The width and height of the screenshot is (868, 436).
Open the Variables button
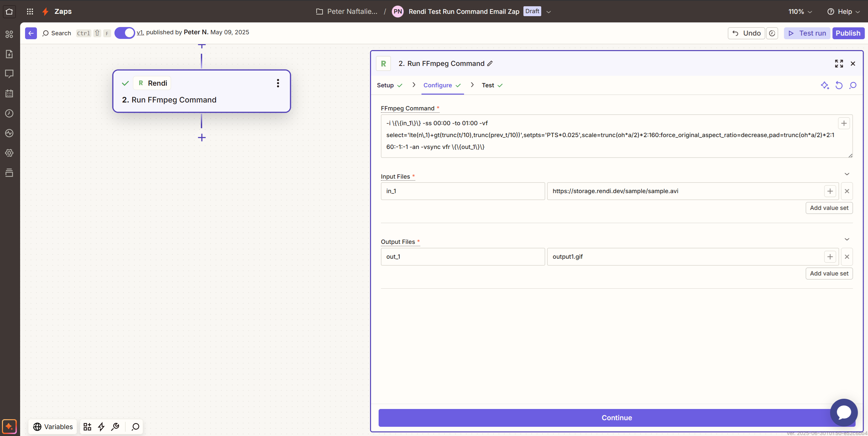53,427
